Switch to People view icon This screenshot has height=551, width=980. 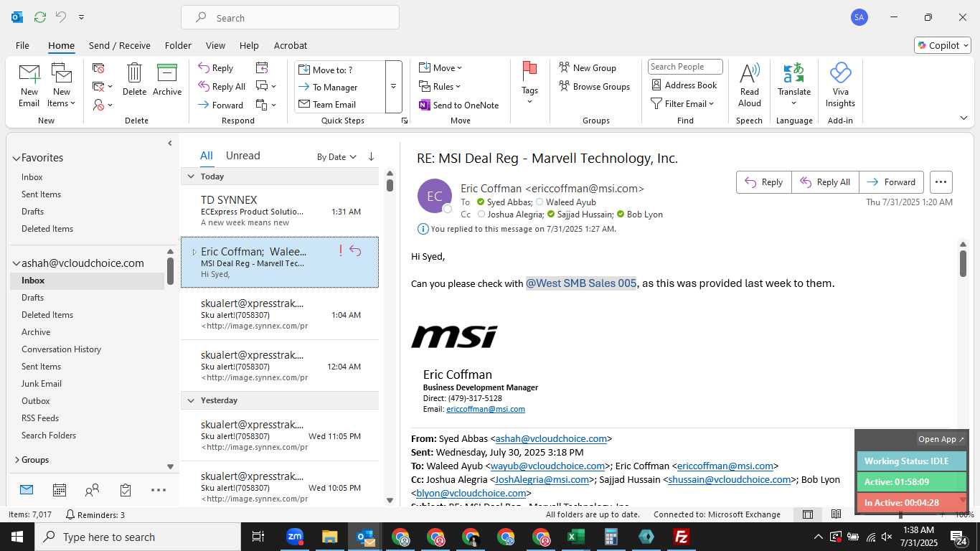click(92, 490)
